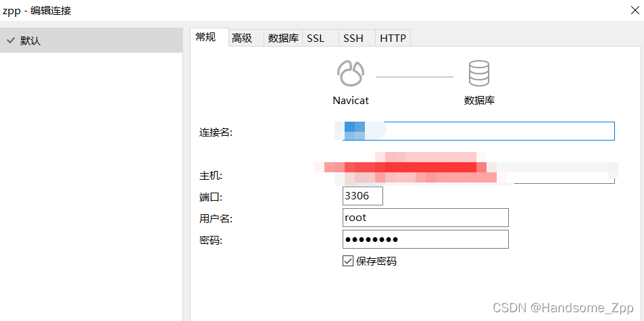Open the 高级 tab
This screenshot has height=321, width=644.
pyautogui.click(x=246, y=38)
